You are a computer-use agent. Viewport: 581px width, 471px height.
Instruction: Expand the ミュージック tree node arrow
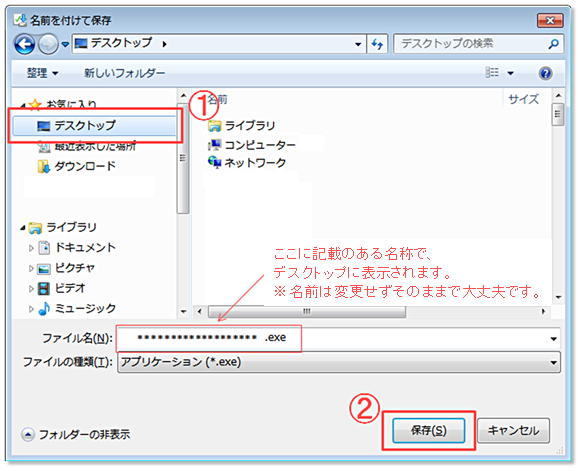pos(31,309)
